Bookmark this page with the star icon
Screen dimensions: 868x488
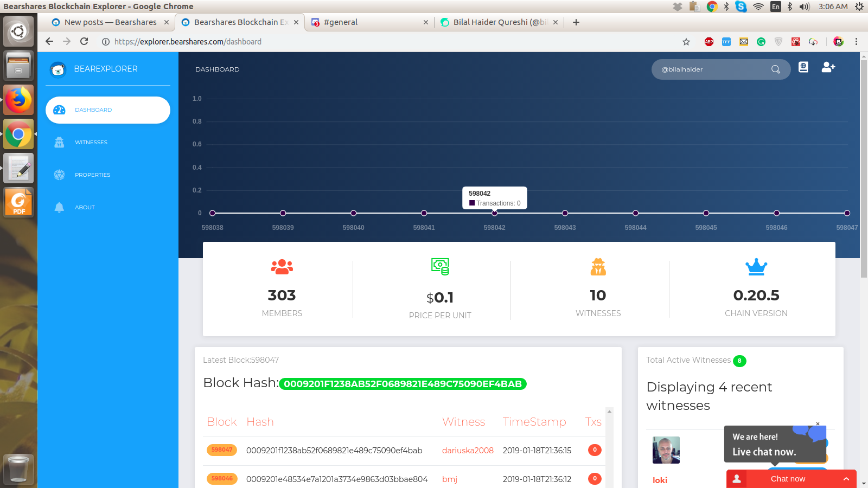click(686, 42)
